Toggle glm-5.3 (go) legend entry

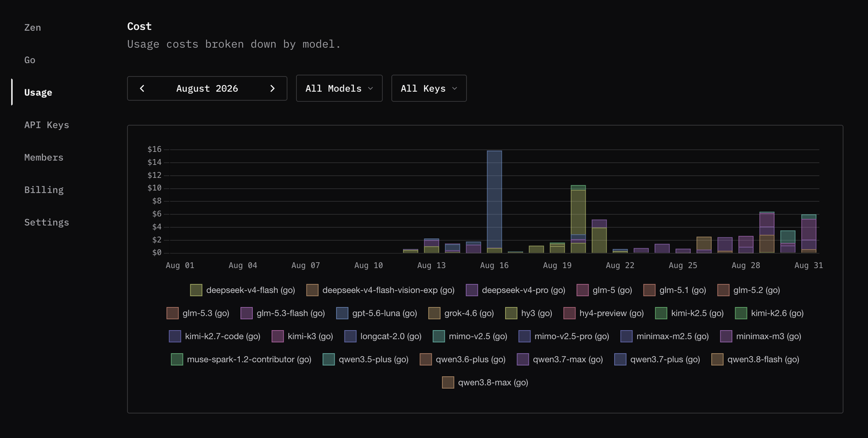[x=198, y=313]
